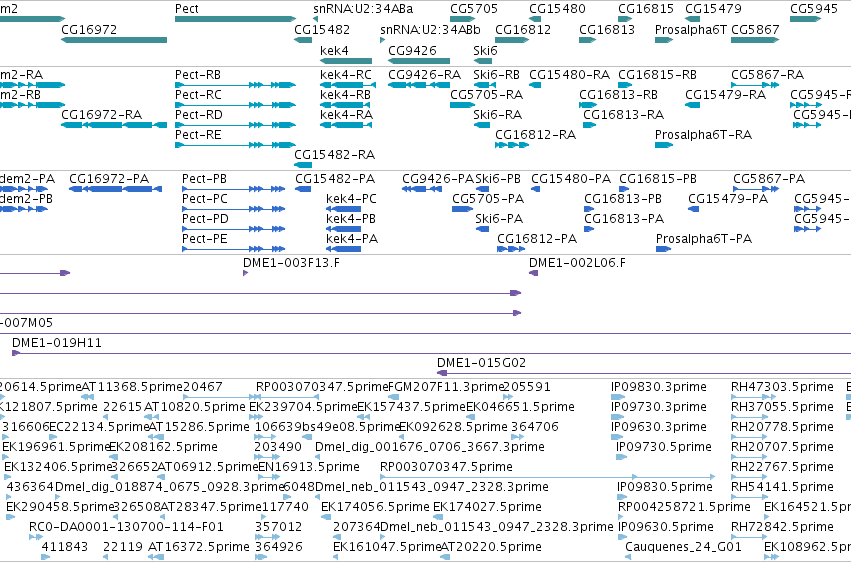Click the kek4-RC transcript
Viewport: 851px width, 562px height.
(x=348, y=85)
